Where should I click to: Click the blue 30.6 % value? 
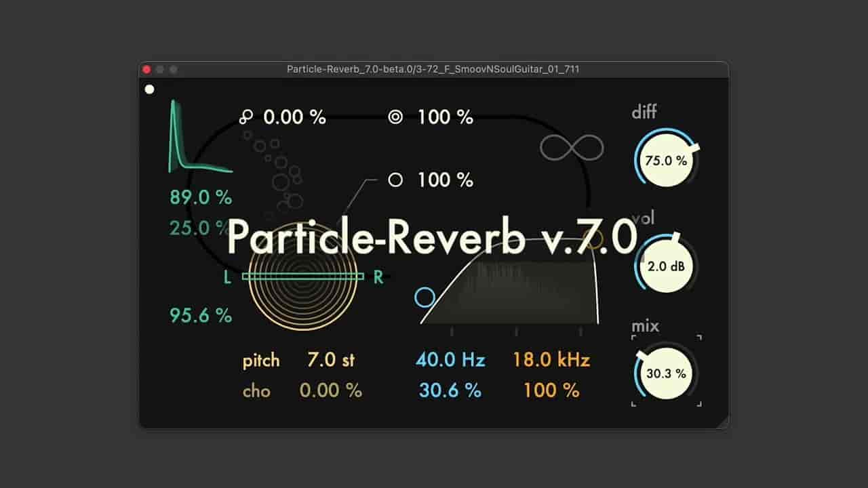tap(450, 391)
